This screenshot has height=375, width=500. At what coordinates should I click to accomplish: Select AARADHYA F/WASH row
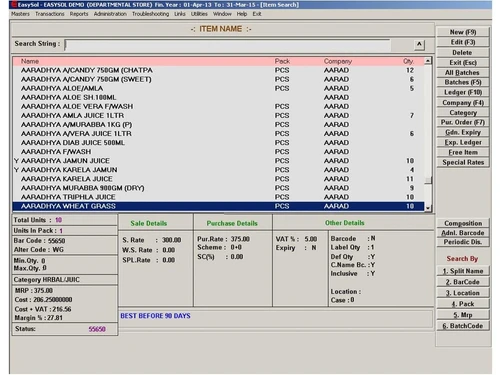click(x=218, y=152)
